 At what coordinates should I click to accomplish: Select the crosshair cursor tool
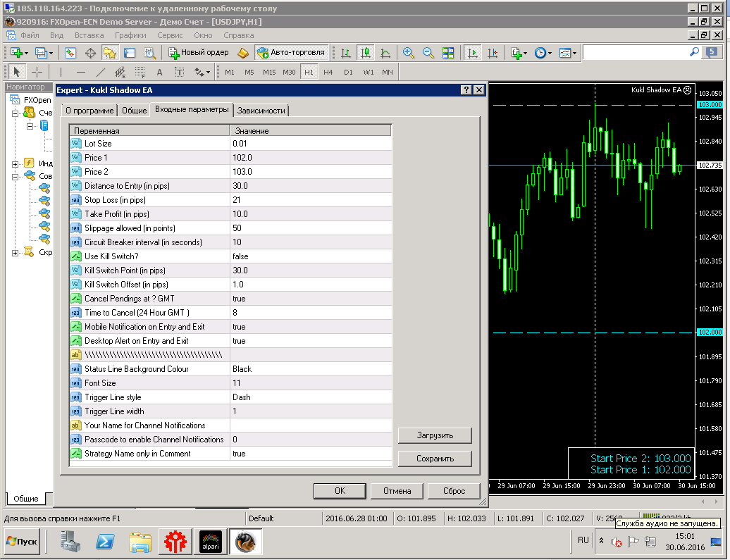(37, 72)
